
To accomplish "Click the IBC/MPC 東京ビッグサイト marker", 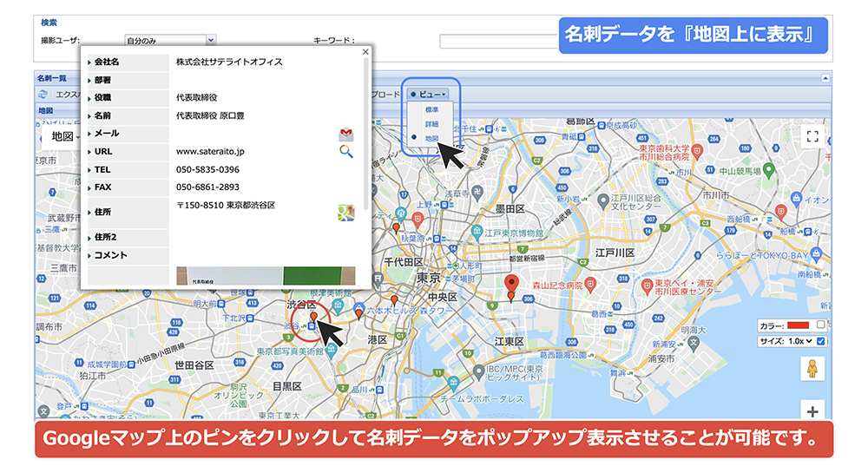I will [x=479, y=372].
